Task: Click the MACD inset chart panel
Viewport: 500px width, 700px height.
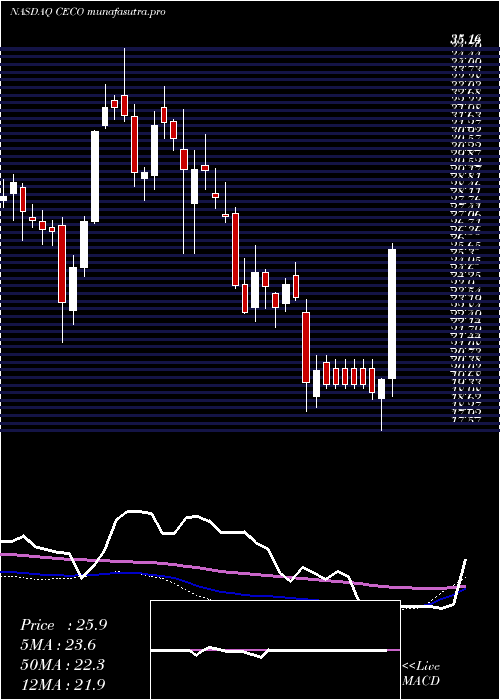Action: click(275, 650)
